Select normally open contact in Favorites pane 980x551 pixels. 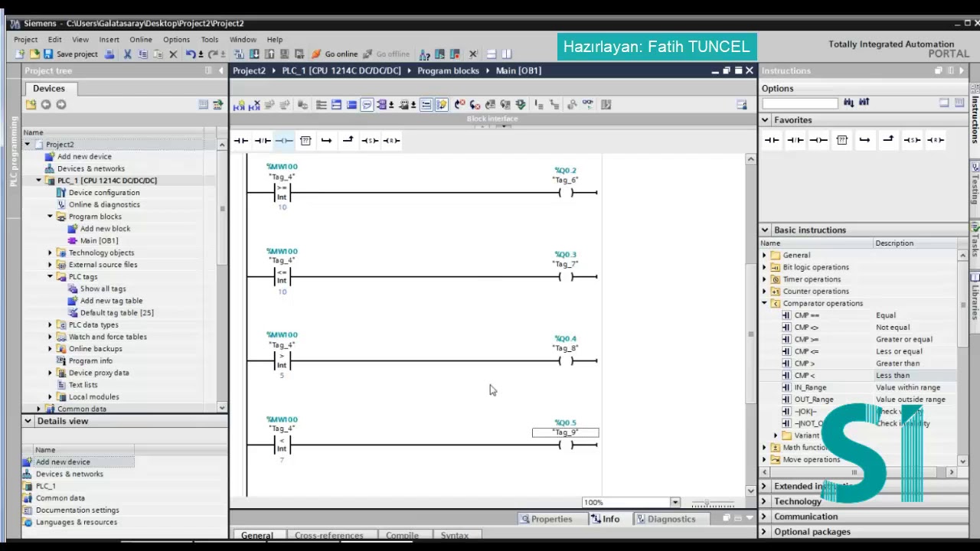pyautogui.click(x=772, y=140)
